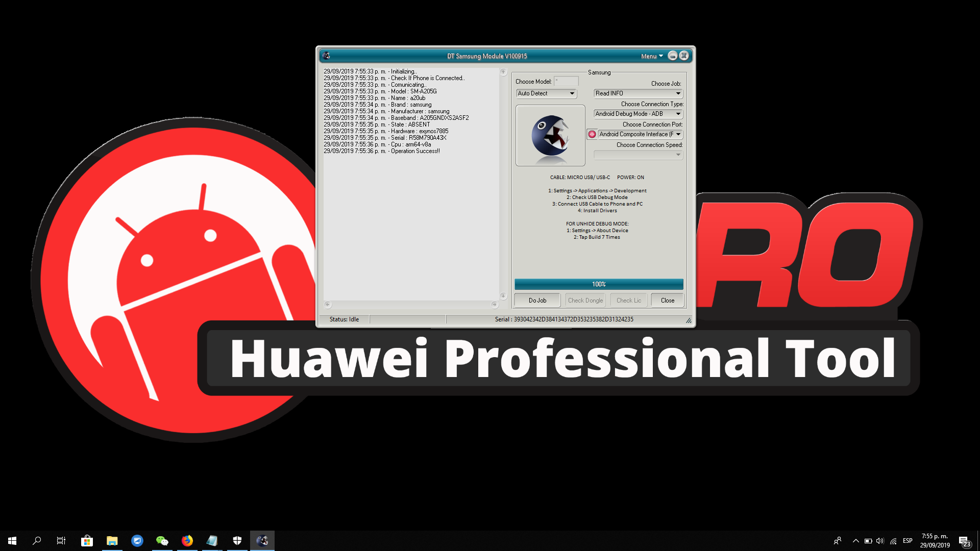Open the notepad app in taskbar
980x551 pixels.
(212, 541)
